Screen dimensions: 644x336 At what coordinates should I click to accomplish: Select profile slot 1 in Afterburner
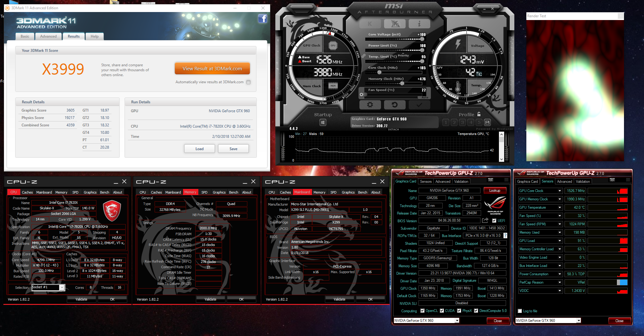(x=446, y=122)
